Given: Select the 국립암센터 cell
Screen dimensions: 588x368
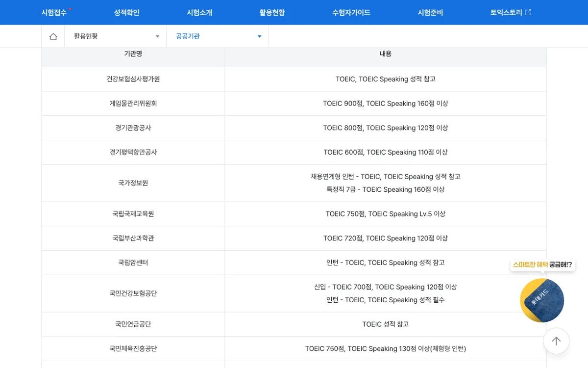Looking at the screenshot, I should 133,263.
